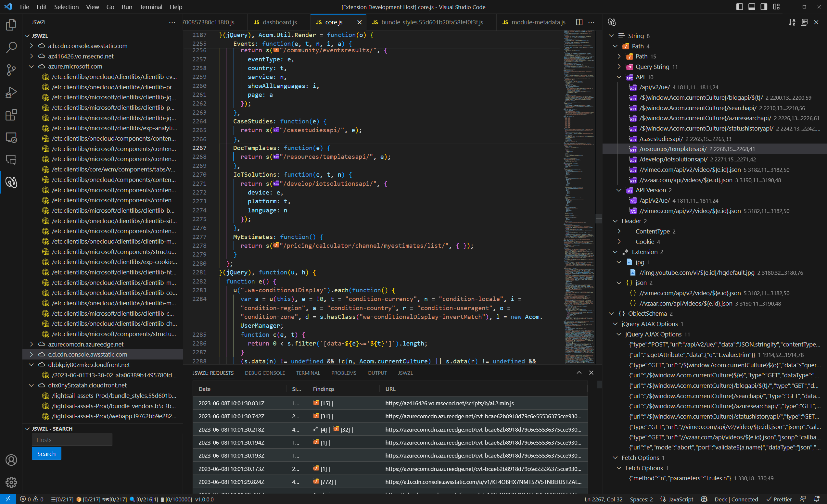Toggle secondary side bar layout button
Viewport: 827px width, 504px height.
[x=764, y=7]
